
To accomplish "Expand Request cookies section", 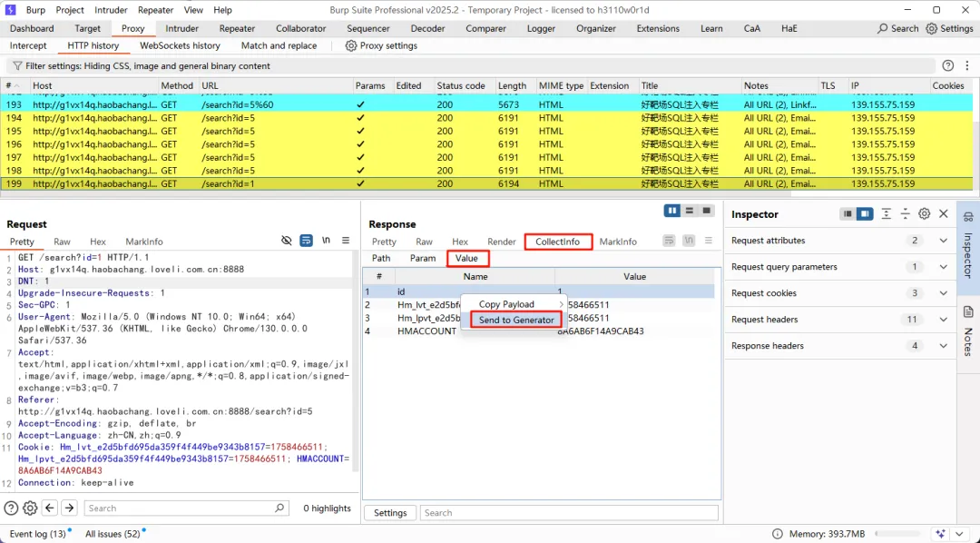I will pos(943,292).
